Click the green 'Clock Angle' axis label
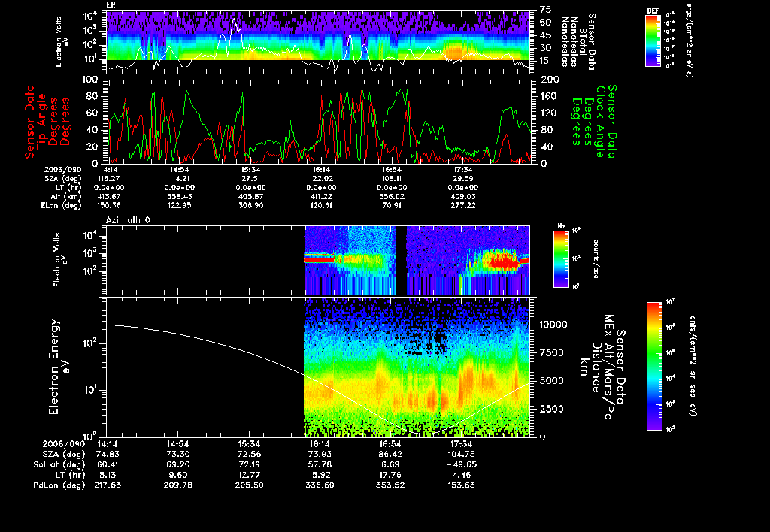The width and height of the screenshot is (770, 532). click(600, 122)
